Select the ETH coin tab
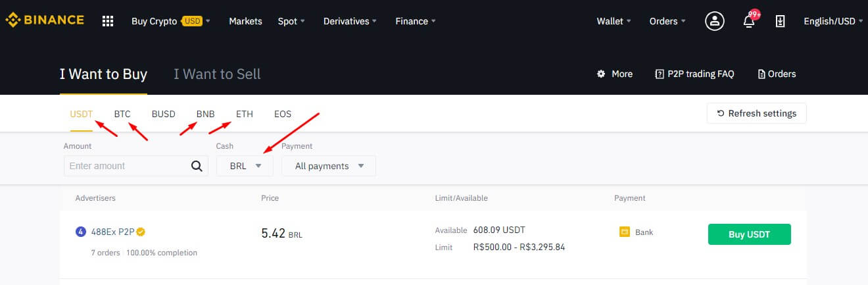This screenshot has height=285, width=868. click(245, 114)
